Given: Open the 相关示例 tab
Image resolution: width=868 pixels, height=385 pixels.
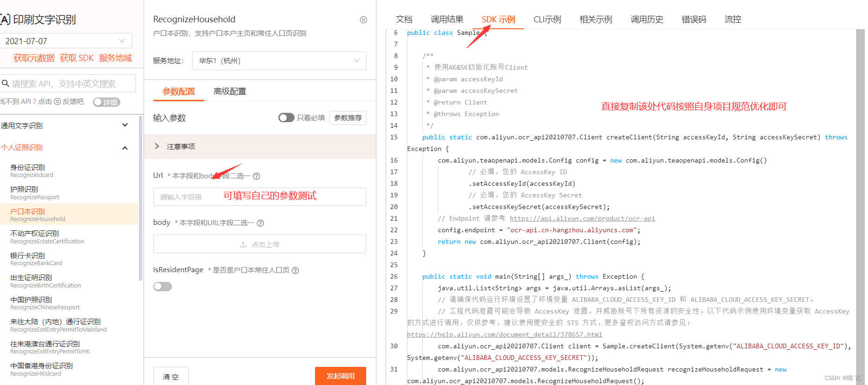Looking at the screenshot, I should tap(596, 20).
